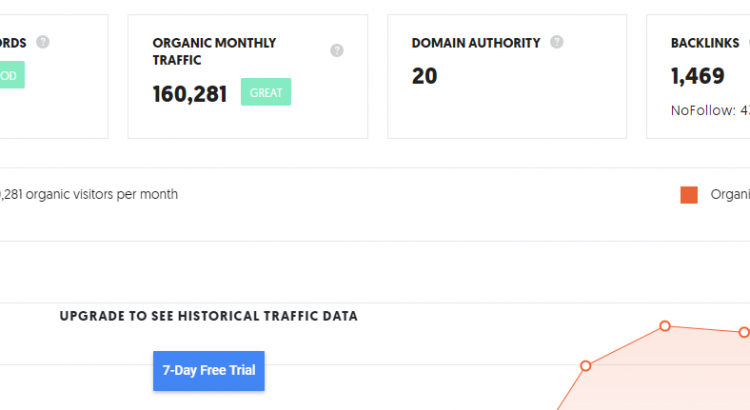Click 'Upgrade to see historical traffic data' heading
The image size is (750, 410).
tap(208, 316)
